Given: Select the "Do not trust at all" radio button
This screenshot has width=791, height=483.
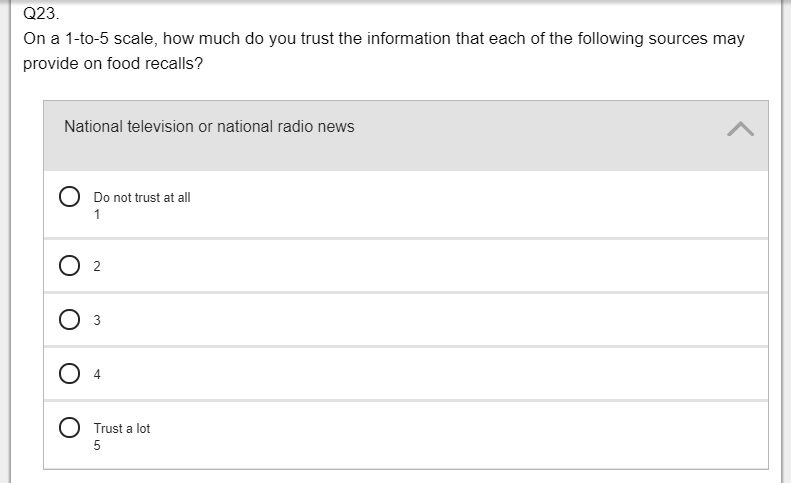Looking at the screenshot, I should 70,197.
